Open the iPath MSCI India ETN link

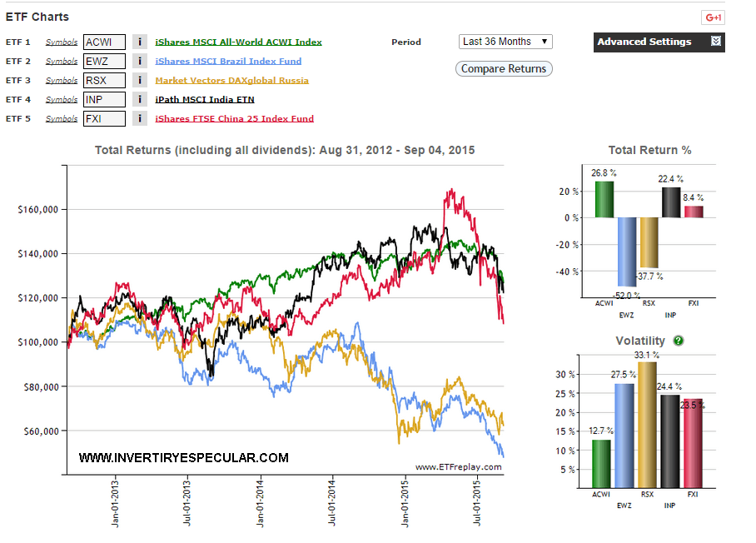pos(205,99)
